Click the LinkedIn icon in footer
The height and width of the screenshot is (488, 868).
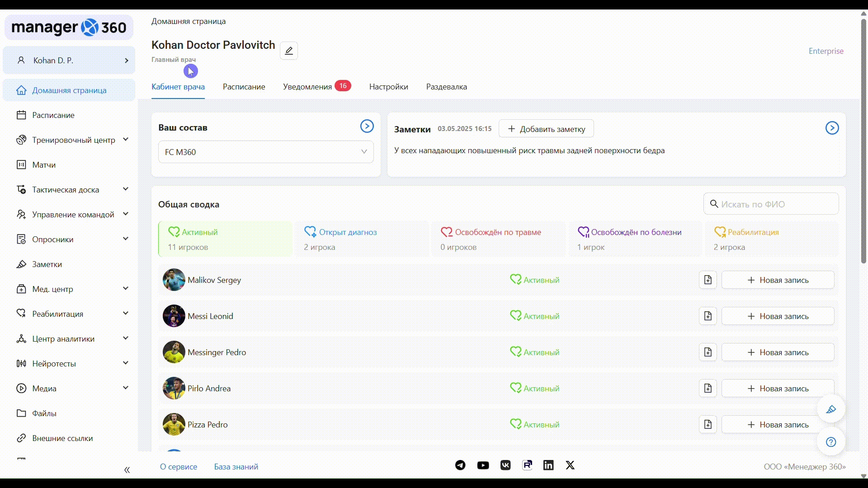tap(548, 465)
